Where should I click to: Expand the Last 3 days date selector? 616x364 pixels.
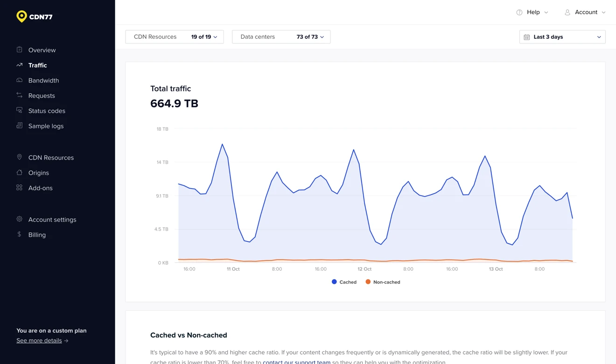click(562, 37)
